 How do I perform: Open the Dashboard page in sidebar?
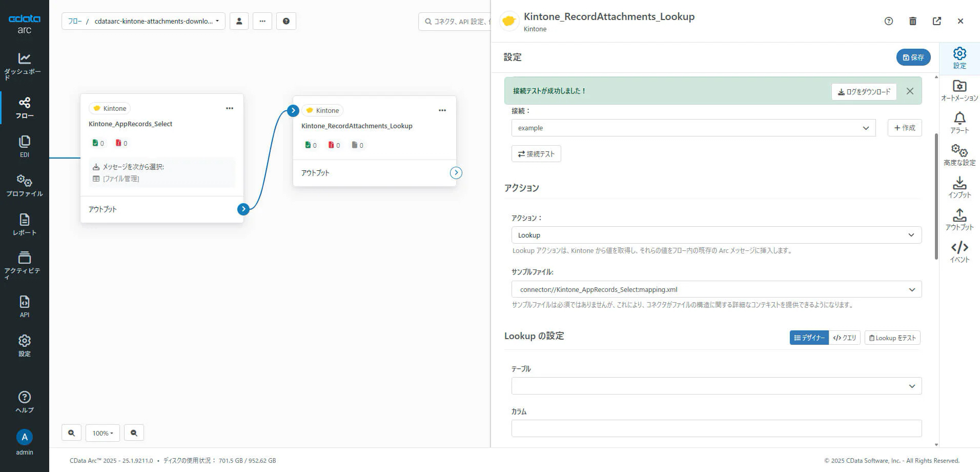pos(24,66)
